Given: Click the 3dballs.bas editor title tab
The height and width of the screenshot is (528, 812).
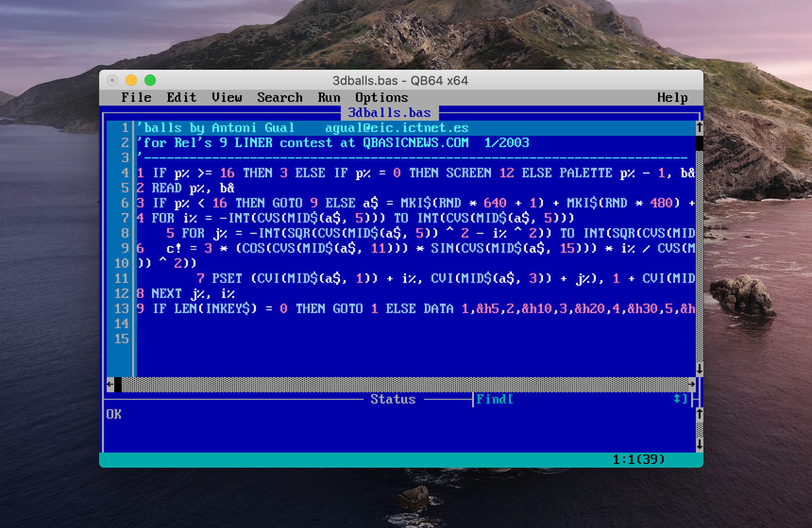Looking at the screenshot, I should [x=390, y=113].
